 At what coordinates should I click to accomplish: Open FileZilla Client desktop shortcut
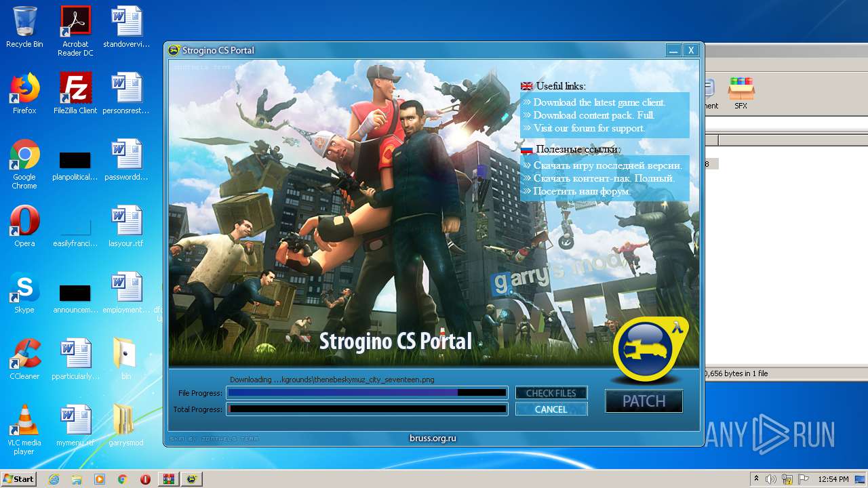tap(75, 94)
